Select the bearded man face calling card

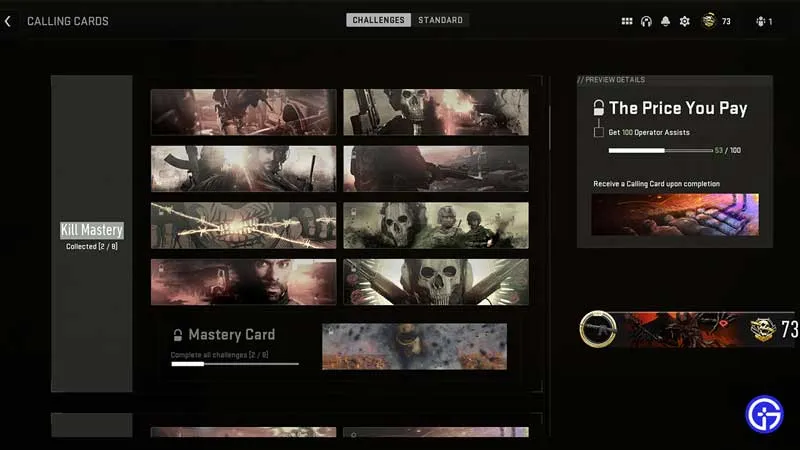(243, 282)
